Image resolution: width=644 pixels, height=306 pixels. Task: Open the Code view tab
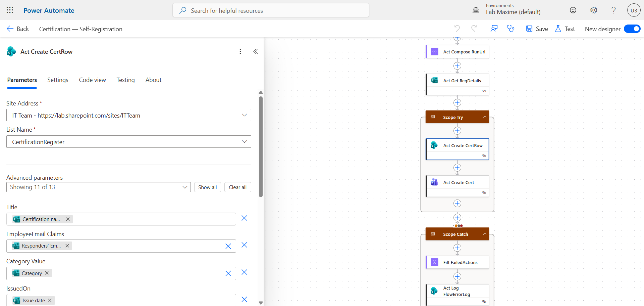93,80
